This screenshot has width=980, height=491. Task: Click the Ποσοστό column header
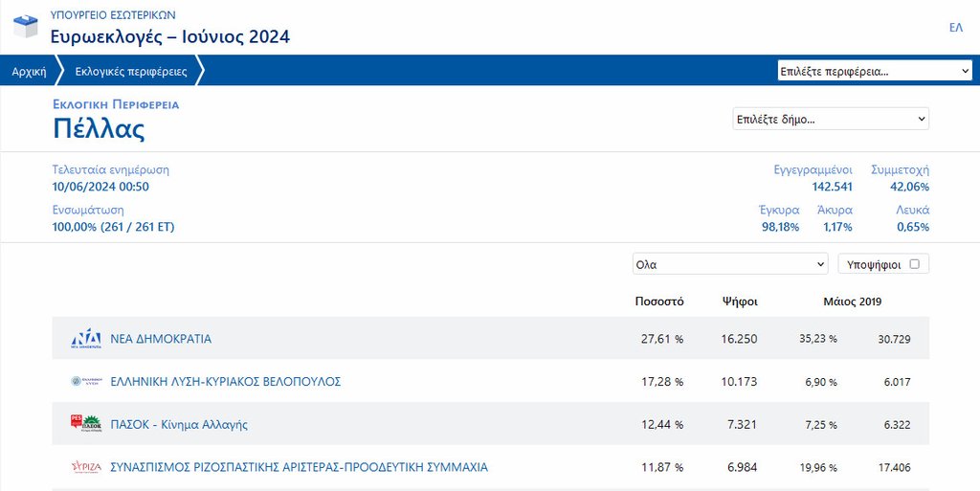click(x=659, y=301)
